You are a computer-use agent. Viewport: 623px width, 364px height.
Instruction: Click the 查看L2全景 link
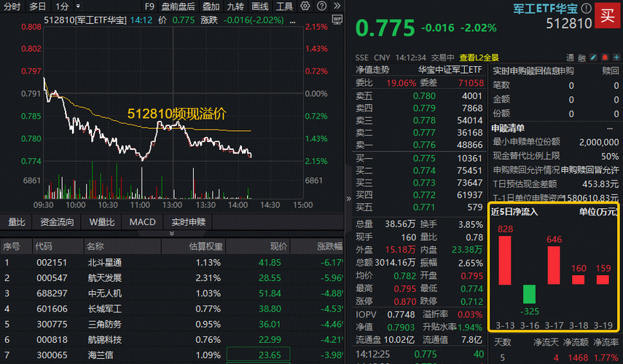click(479, 58)
